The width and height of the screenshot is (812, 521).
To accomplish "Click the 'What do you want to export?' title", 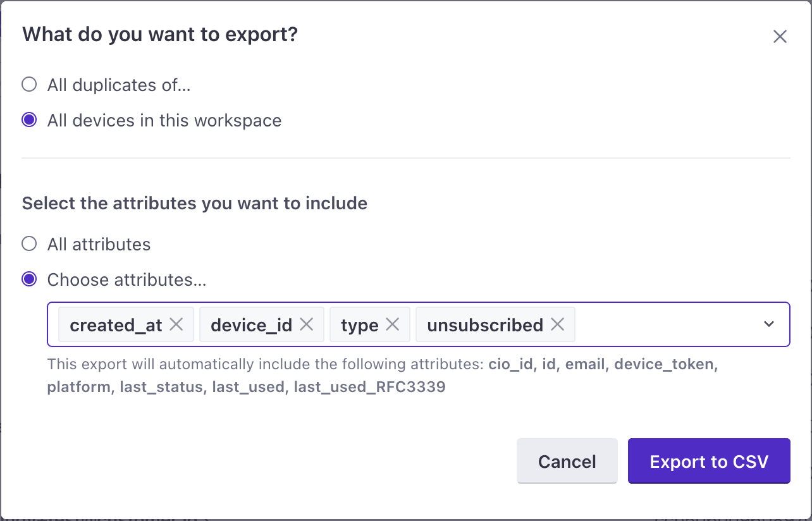I will pos(160,34).
